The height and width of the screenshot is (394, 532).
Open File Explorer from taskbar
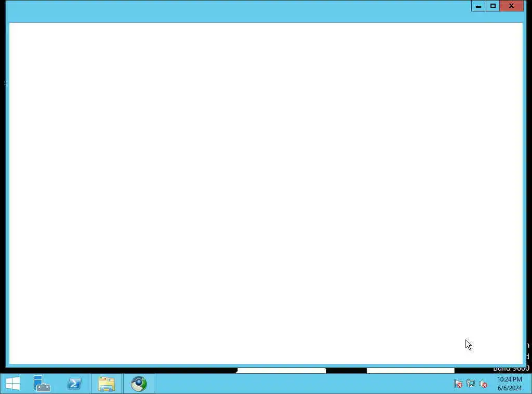(107, 384)
